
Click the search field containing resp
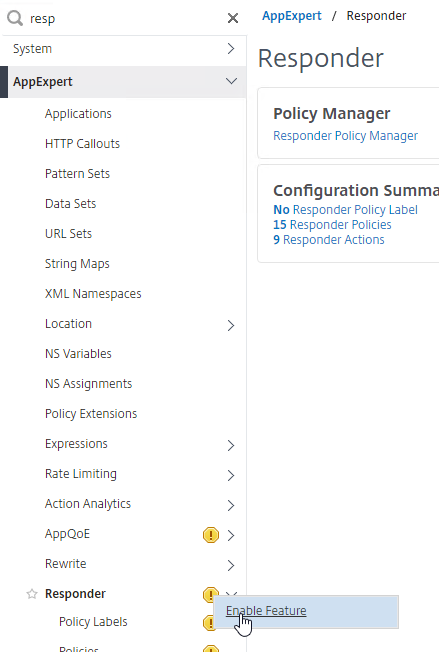[x=125, y=18]
